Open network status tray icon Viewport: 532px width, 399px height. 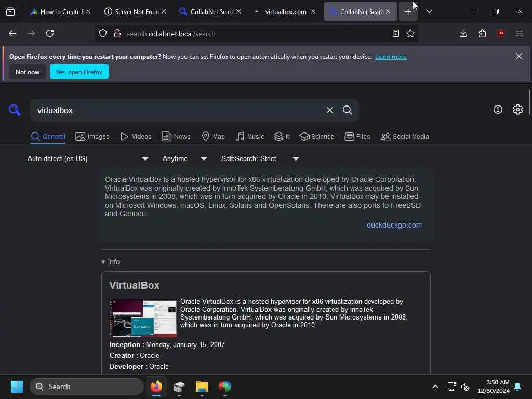(x=451, y=387)
